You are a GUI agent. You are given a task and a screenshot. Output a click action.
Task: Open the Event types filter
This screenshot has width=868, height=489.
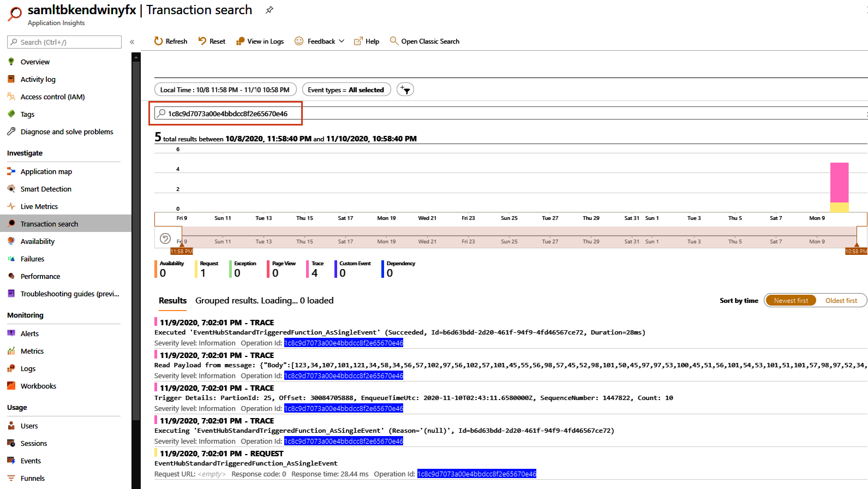click(x=346, y=90)
